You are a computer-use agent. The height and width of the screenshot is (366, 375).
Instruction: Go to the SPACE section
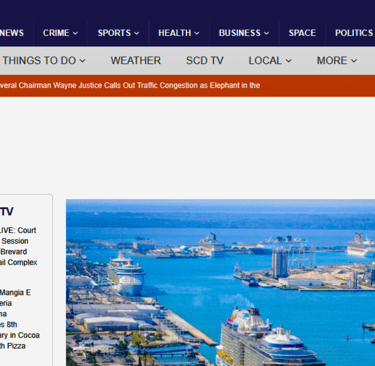click(x=302, y=33)
